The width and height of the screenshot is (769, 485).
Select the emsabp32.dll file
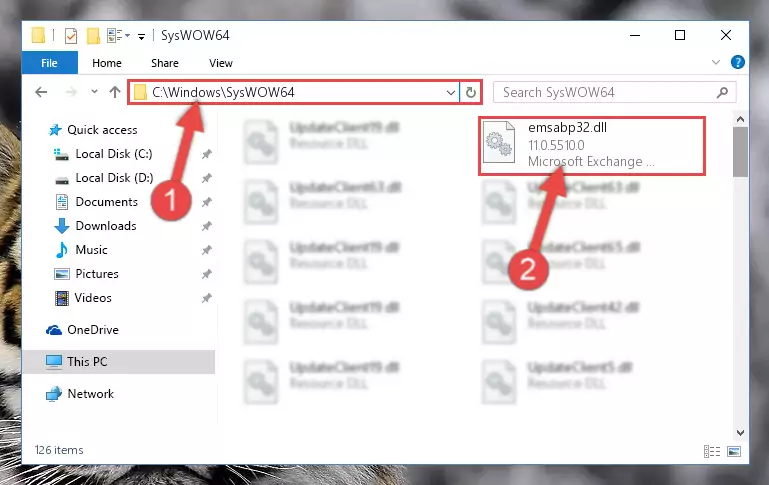(592, 146)
